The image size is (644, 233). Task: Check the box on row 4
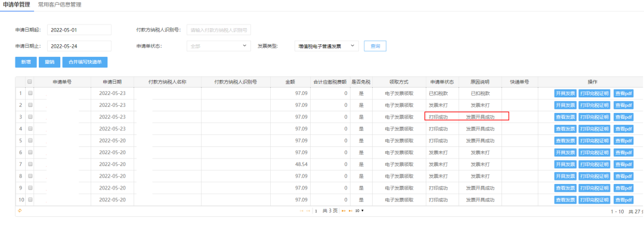coord(30,129)
